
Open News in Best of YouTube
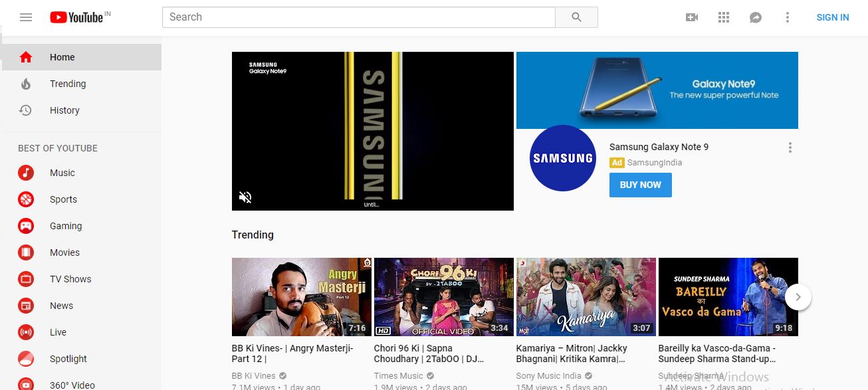pyautogui.click(x=81, y=306)
